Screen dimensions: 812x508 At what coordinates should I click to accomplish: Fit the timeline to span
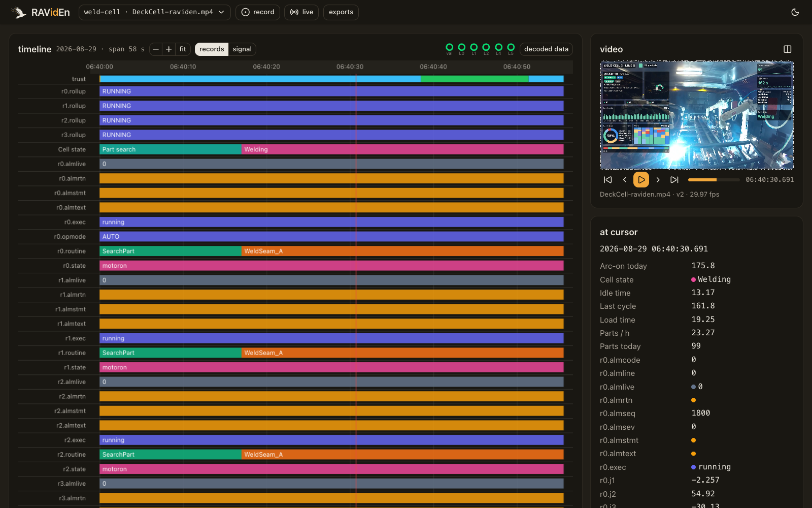(183, 49)
